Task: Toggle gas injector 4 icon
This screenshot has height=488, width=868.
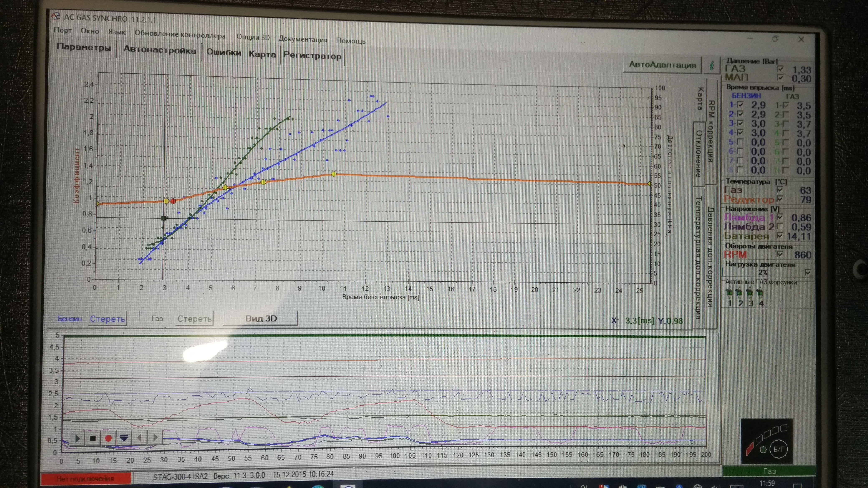Action: [760, 293]
